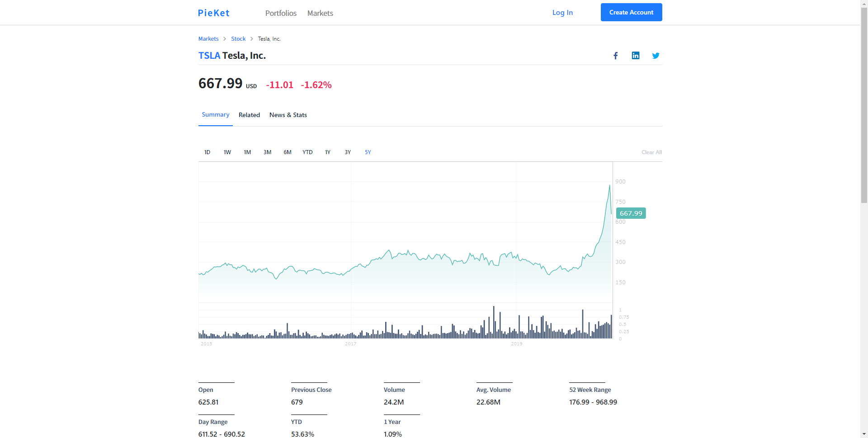Click the 2015 label on chart axis
868x438 pixels.
point(207,344)
